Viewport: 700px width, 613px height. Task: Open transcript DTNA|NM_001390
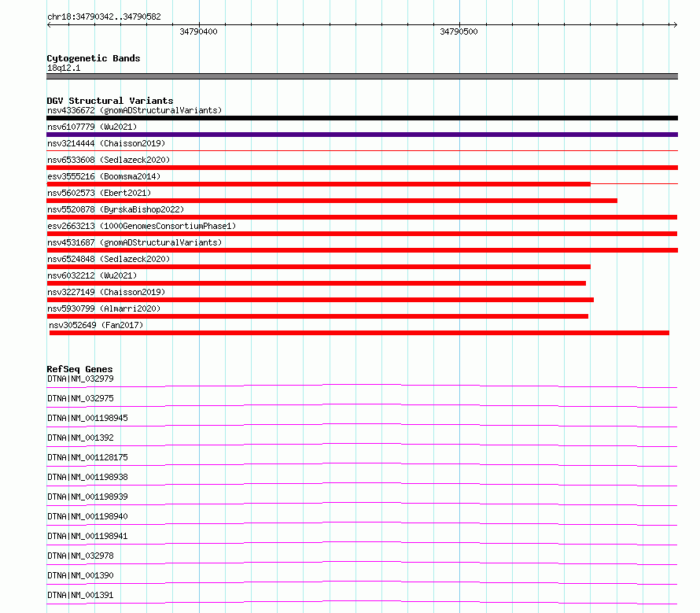tap(80, 575)
